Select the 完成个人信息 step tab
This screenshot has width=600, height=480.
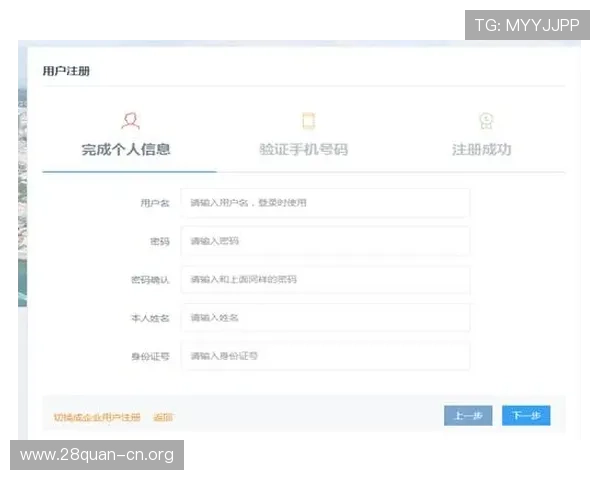pyautogui.click(x=126, y=150)
